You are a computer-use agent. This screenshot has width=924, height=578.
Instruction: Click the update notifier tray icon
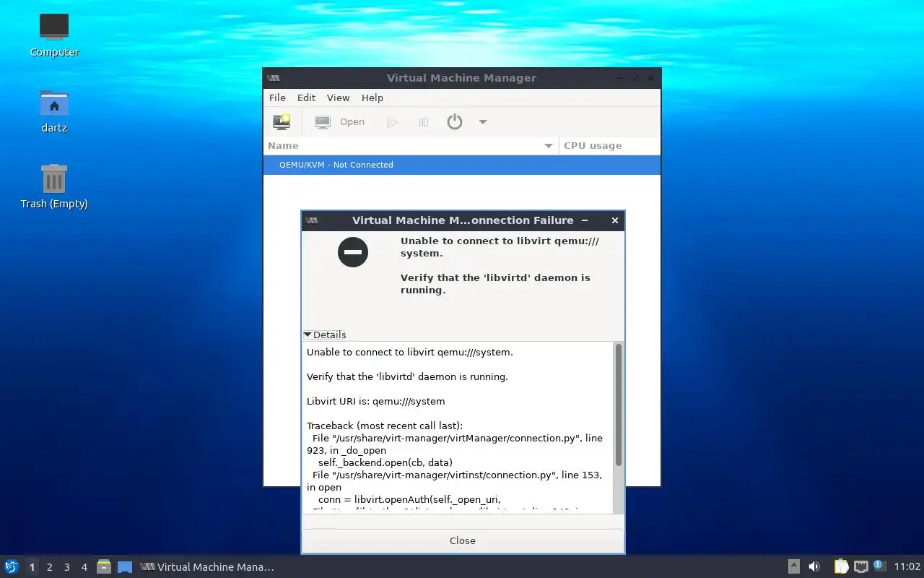[879, 566]
